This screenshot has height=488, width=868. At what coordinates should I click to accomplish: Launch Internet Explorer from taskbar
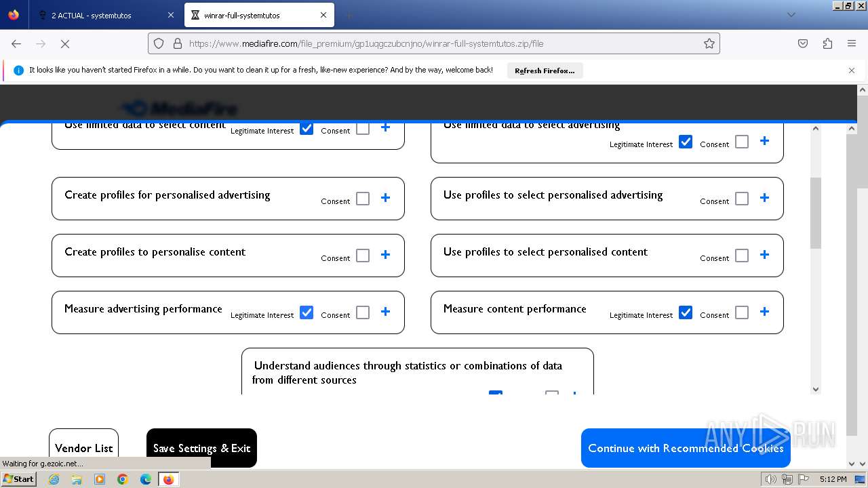54,479
